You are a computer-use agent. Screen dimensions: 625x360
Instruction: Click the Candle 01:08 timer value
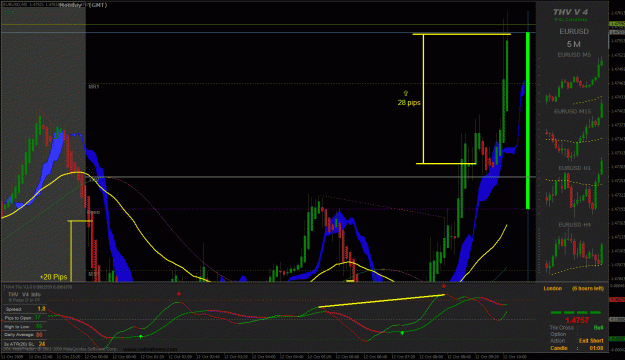click(597, 348)
